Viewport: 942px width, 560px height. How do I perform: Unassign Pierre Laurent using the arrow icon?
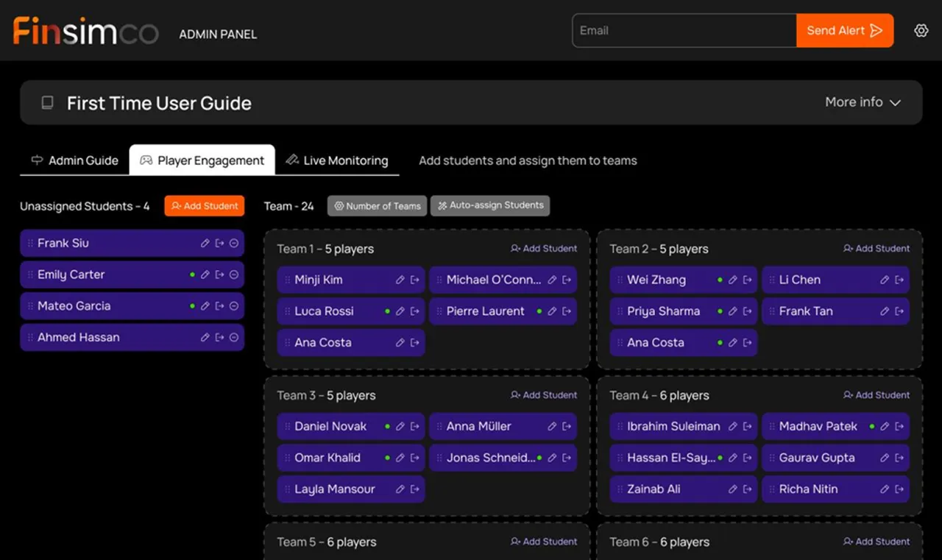pos(567,311)
